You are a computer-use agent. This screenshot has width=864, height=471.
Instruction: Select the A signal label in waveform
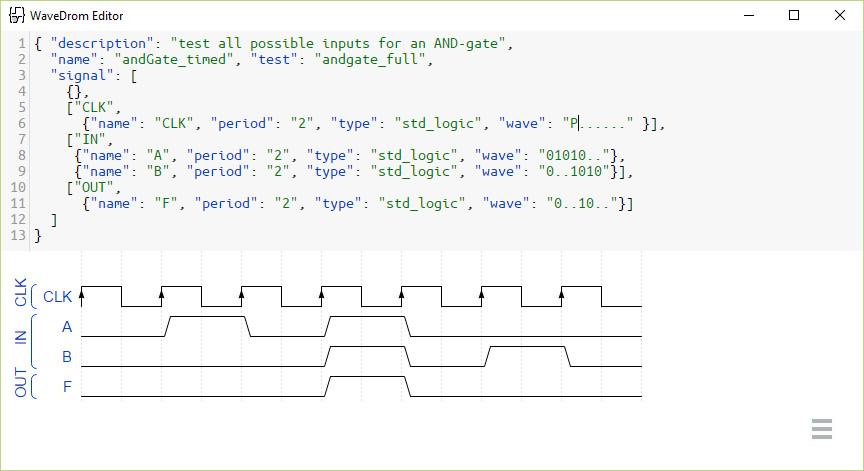pos(67,327)
